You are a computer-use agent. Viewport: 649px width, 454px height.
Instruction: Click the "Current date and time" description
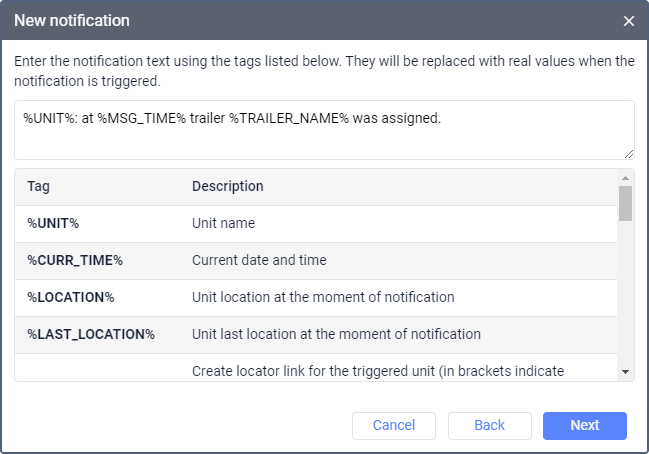259,261
